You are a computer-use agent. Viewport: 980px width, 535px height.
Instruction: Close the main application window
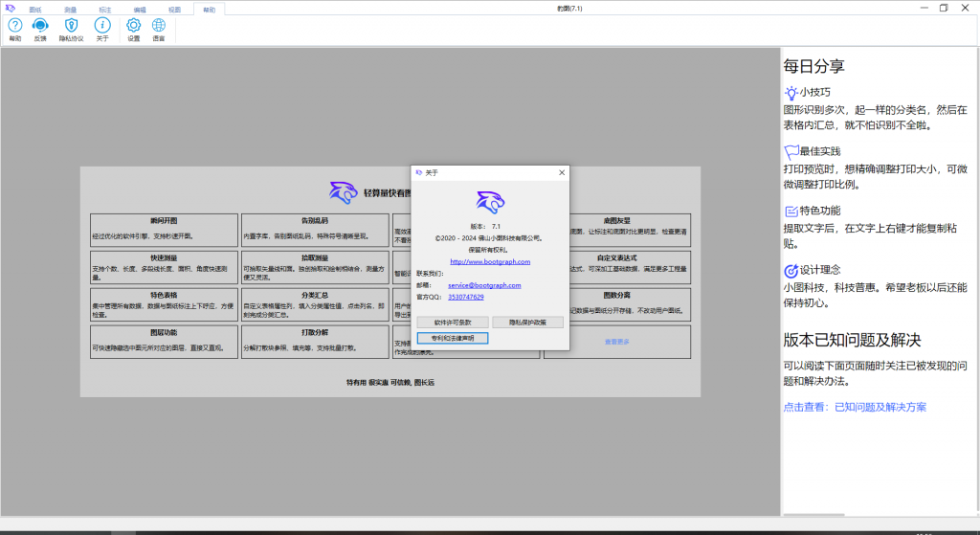pyautogui.click(x=965, y=8)
